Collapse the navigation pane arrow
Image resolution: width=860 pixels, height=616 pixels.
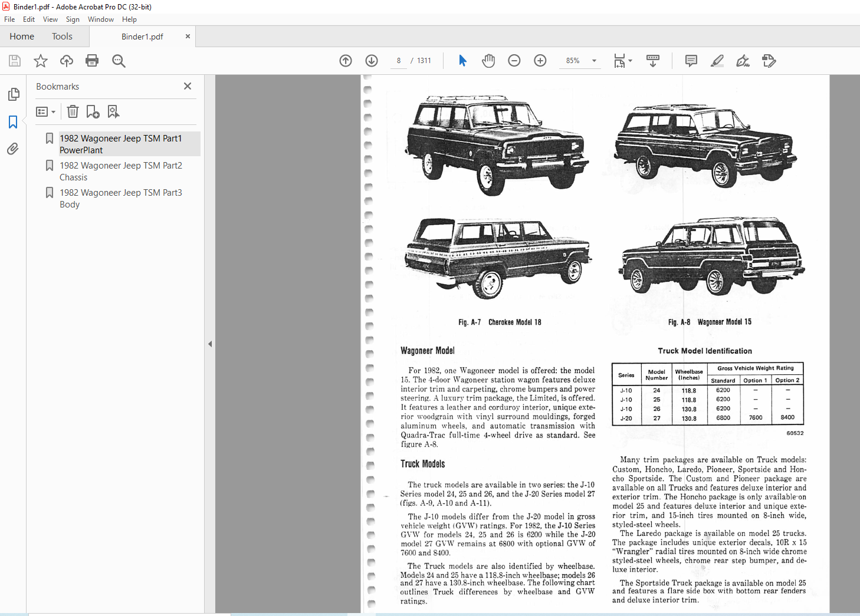(210, 344)
